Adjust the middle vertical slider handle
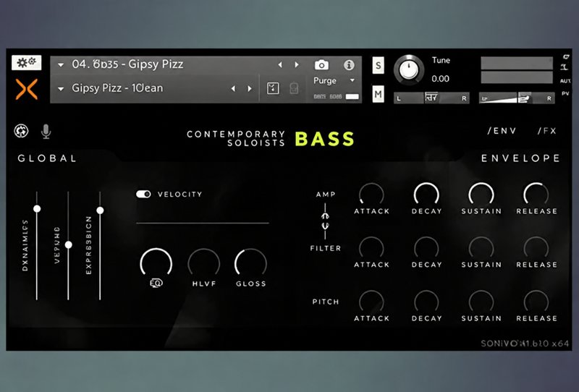Screen dimensions: 579x392 coord(68,244)
